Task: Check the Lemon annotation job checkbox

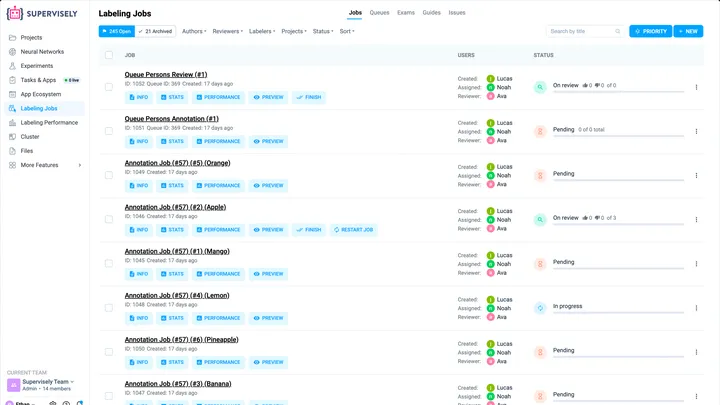Action: tap(109, 308)
